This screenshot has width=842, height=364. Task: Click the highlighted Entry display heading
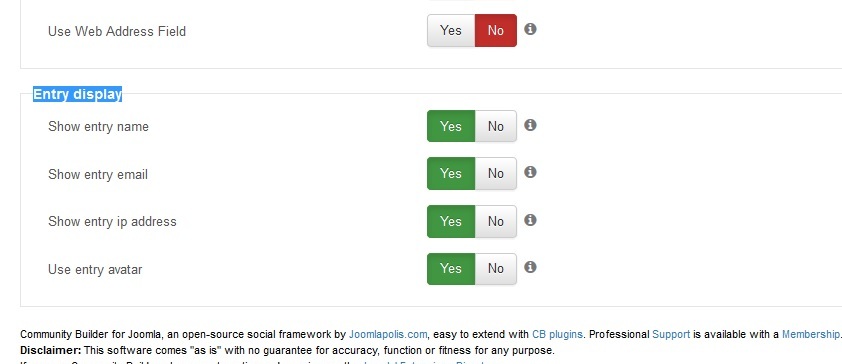[x=78, y=94]
